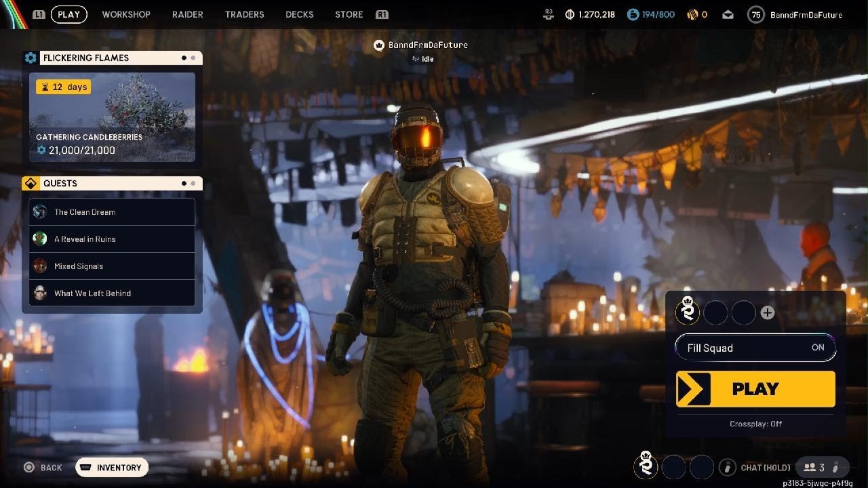Click the striped orange currency icon

tap(692, 14)
